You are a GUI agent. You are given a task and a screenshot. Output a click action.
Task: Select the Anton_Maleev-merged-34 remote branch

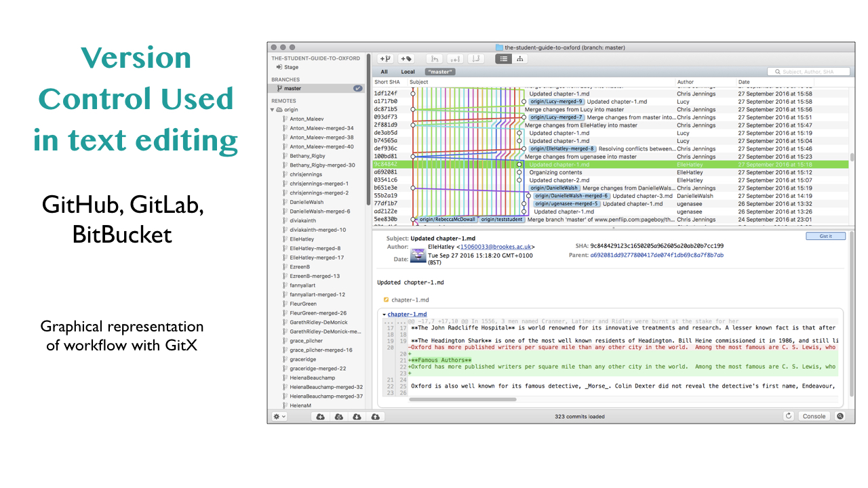point(321,128)
